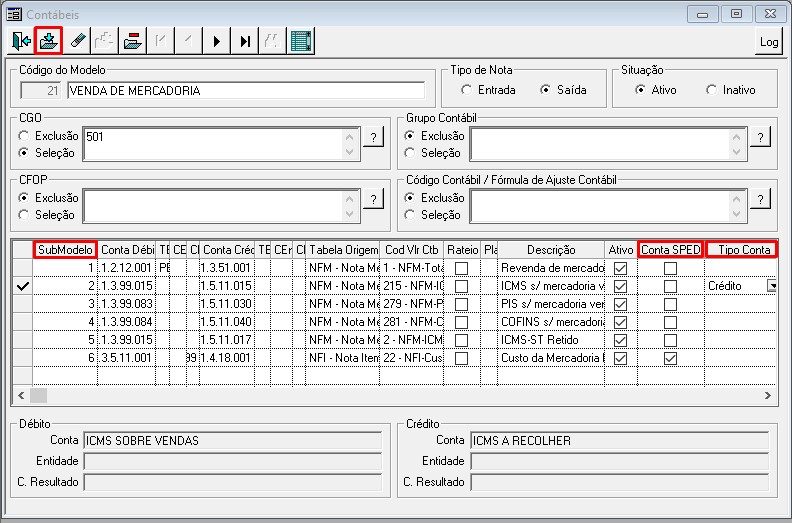Click the Descrição column header

[551, 250]
